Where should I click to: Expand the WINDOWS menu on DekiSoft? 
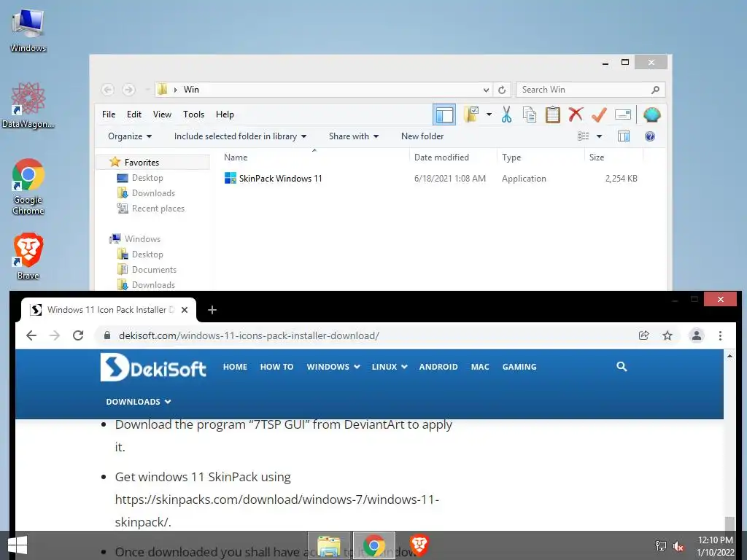[333, 367]
